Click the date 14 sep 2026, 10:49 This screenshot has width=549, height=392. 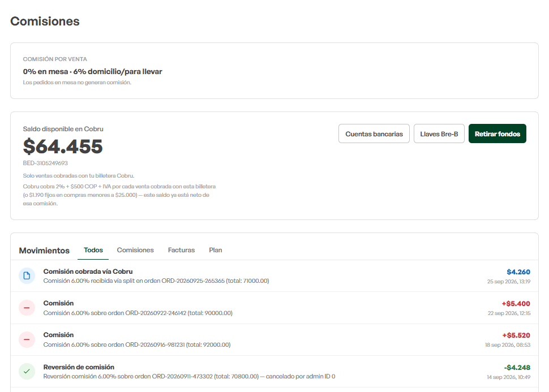click(508, 377)
